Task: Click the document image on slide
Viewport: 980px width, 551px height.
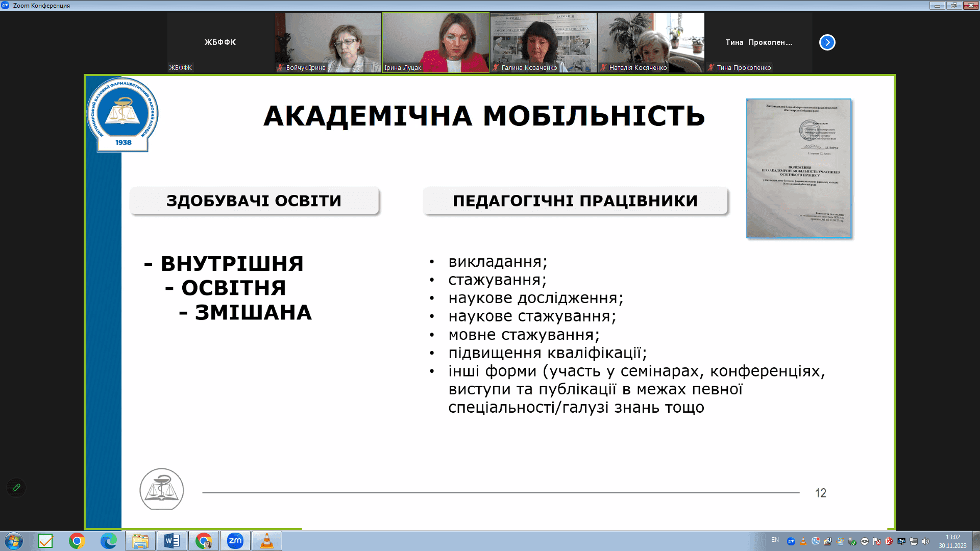Action: pyautogui.click(x=799, y=168)
